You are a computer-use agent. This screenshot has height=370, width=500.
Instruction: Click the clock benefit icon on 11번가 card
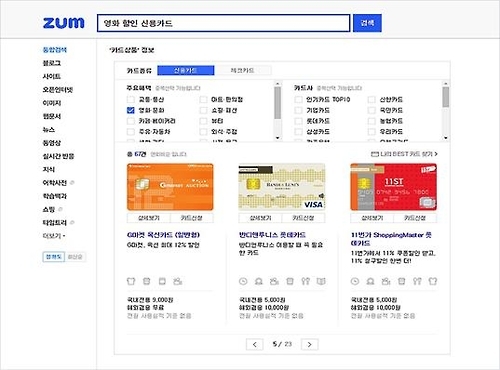click(355, 281)
